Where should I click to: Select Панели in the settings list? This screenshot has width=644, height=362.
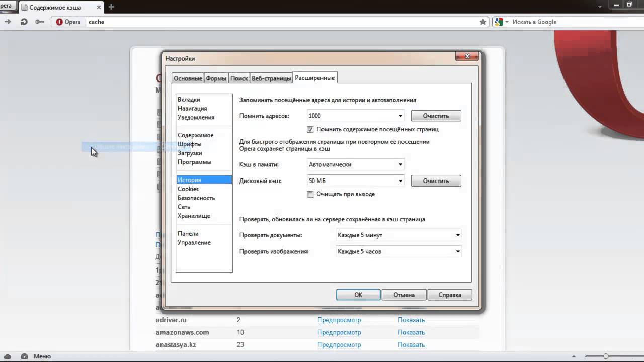[x=188, y=234]
